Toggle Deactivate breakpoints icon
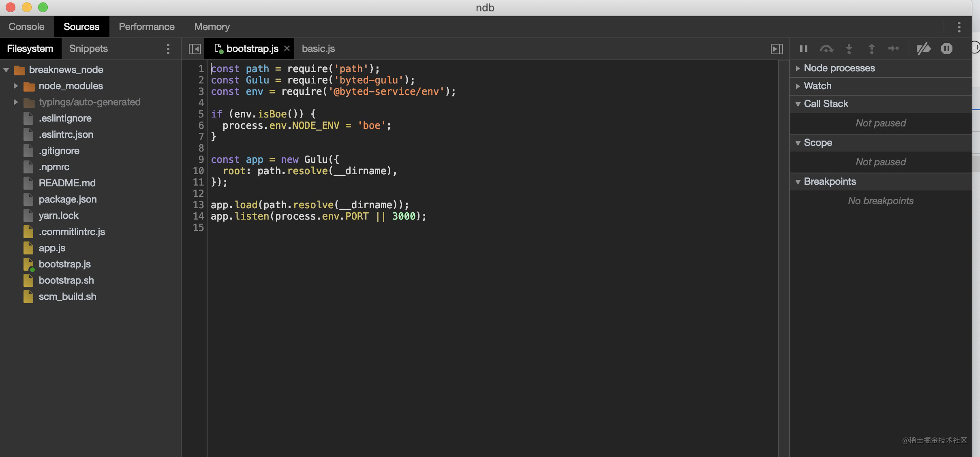Viewport: 980px width, 457px height. coord(923,49)
